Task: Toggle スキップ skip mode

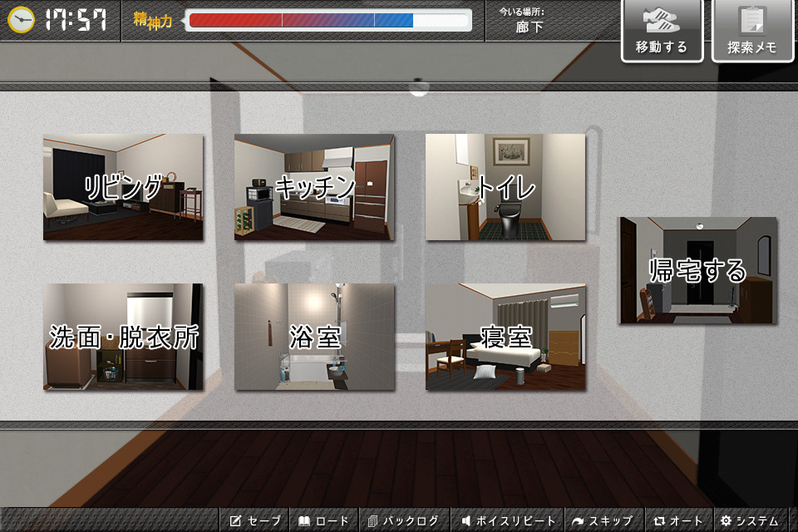Action: click(x=603, y=521)
